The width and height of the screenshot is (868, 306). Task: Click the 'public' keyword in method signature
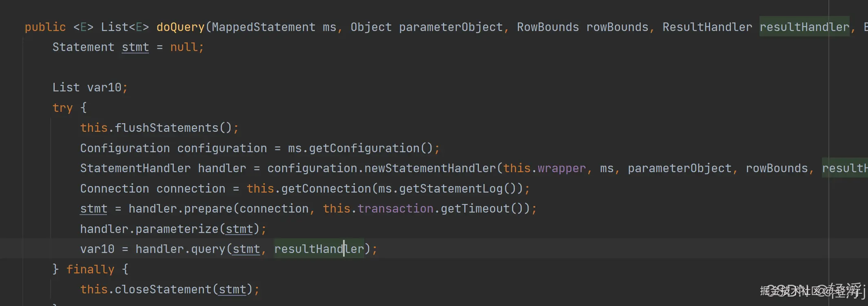(45, 27)
